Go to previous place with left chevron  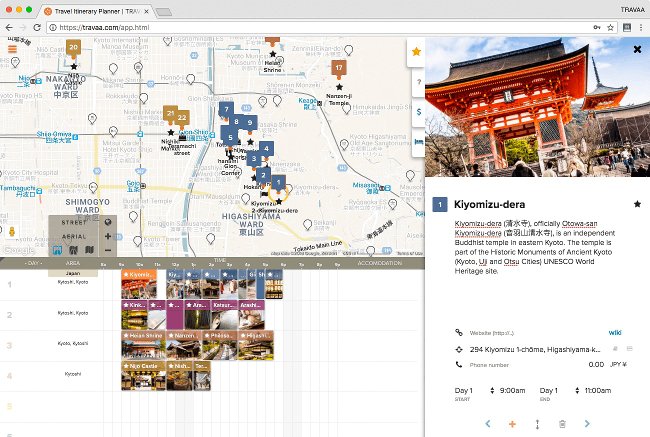click(x=488, y=424)
